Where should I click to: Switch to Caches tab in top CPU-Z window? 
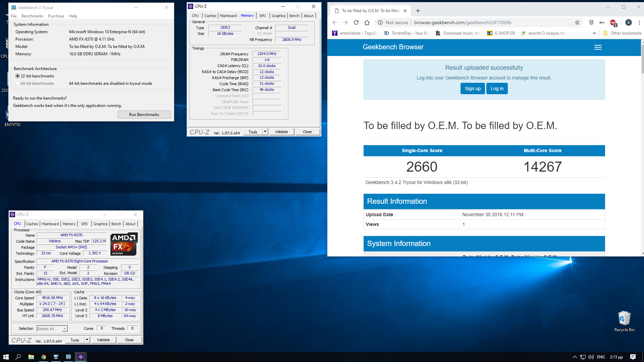[210, 16]
